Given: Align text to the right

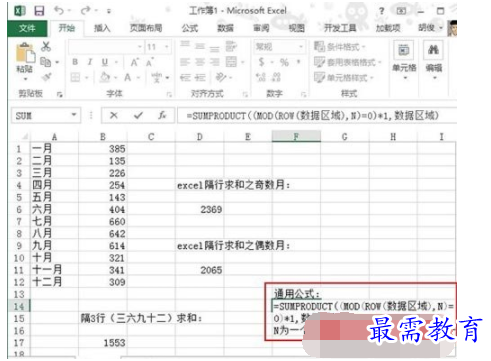Looking at the screenshot, I should [214, 62].
